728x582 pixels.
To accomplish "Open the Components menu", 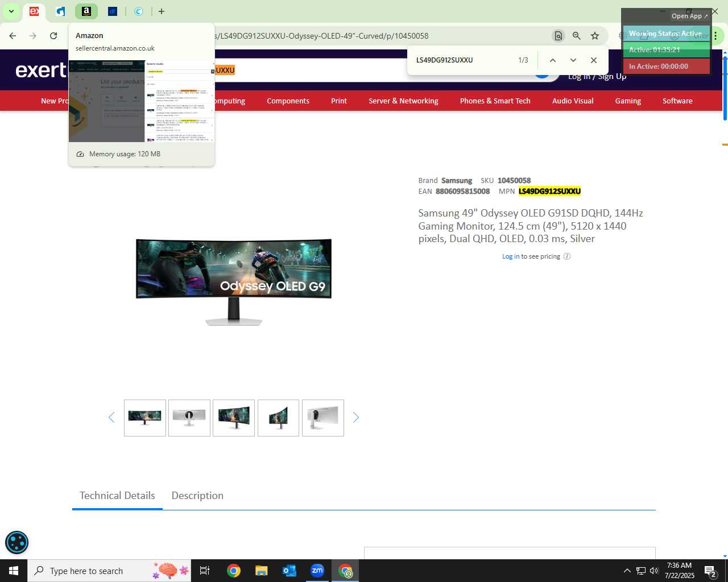I will (x=288, y=101).
